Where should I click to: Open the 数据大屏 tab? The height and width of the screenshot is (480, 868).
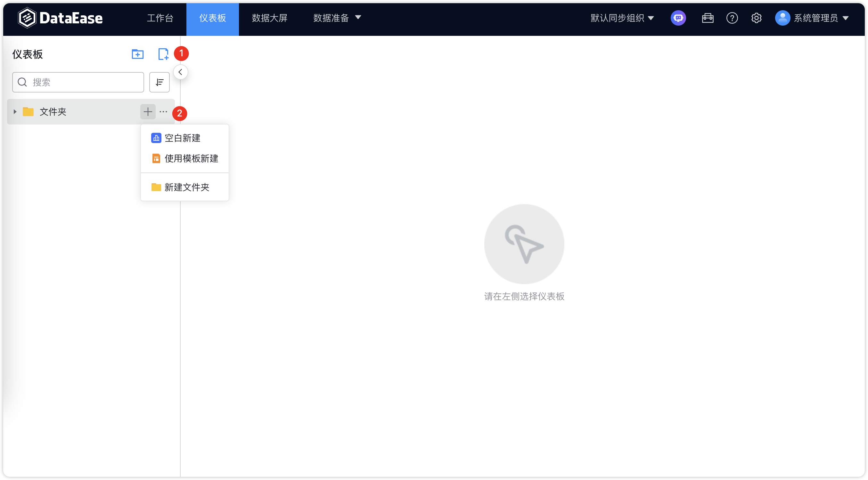[x=270, y=18]
